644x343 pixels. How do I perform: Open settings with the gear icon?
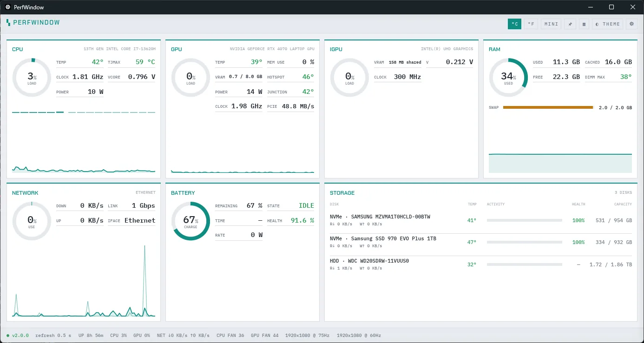[631, 24]
